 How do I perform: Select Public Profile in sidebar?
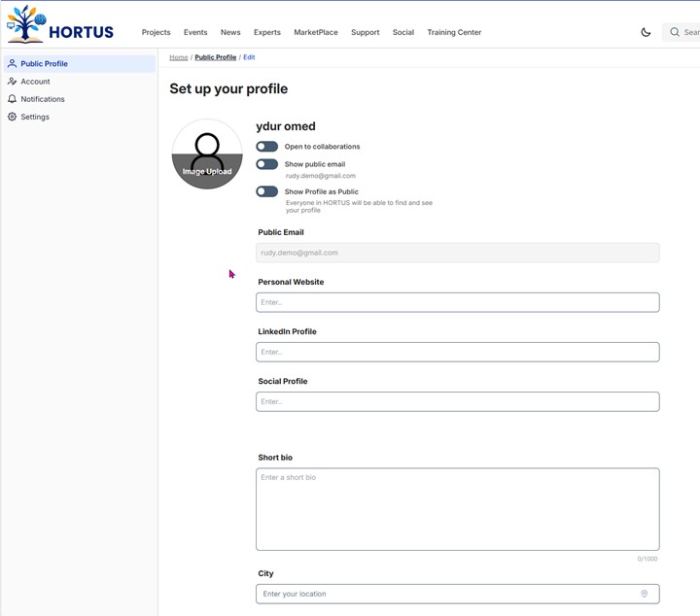click(x=80, y=64)
